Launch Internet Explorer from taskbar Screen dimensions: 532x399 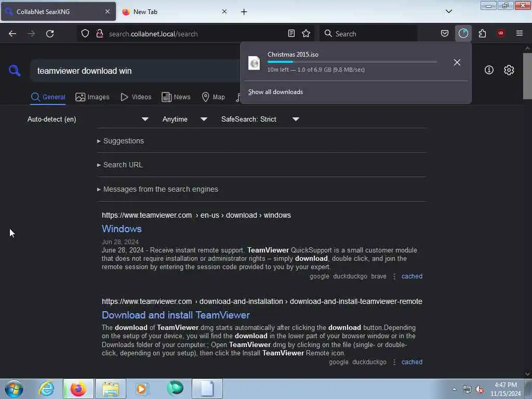tap(46, 389)
